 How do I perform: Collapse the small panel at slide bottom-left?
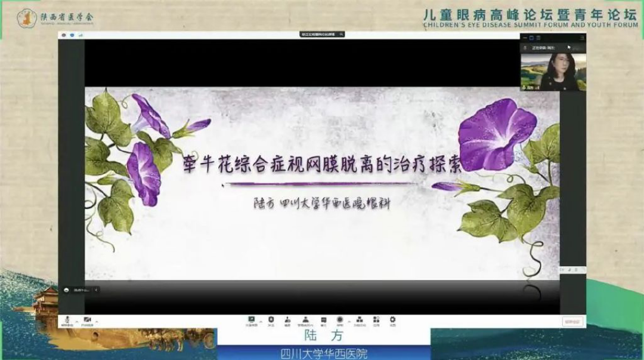[97, 290]
